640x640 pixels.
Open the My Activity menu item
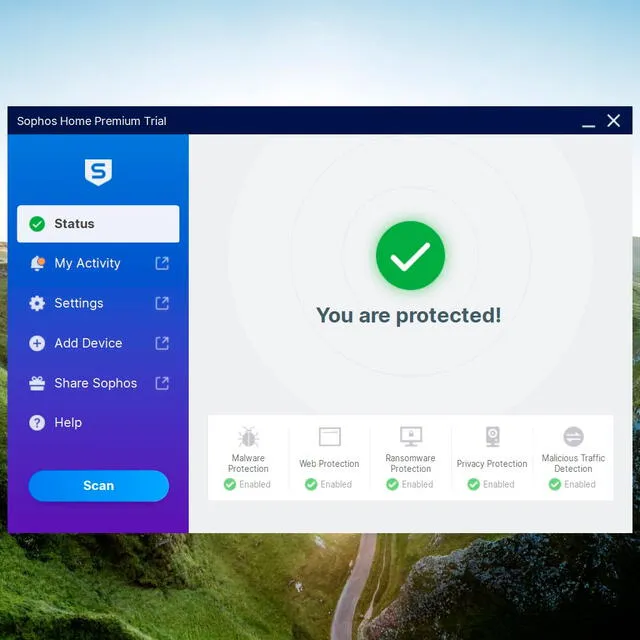(87, 263)
